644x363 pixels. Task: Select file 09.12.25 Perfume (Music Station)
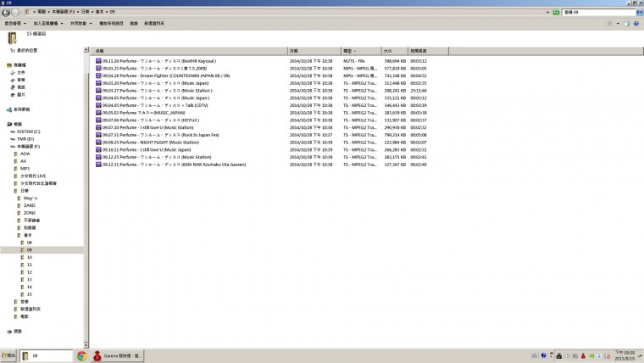coord(157,157)
